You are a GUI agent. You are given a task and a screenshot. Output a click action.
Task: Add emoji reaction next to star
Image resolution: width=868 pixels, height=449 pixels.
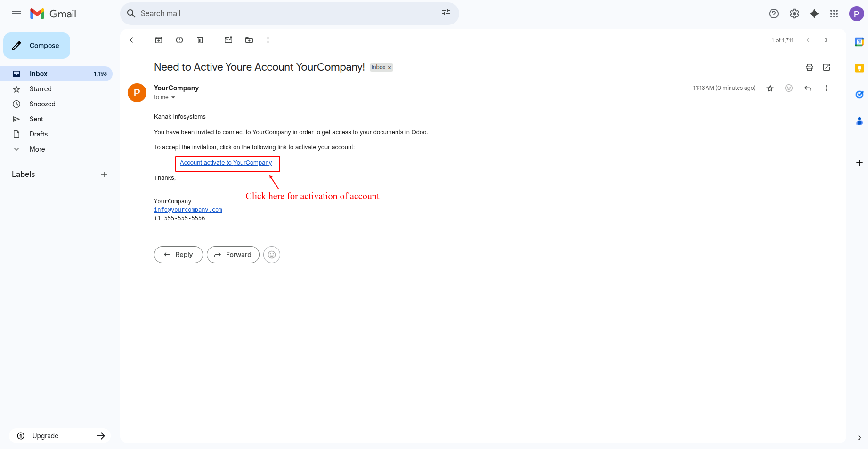pos(789,88)
